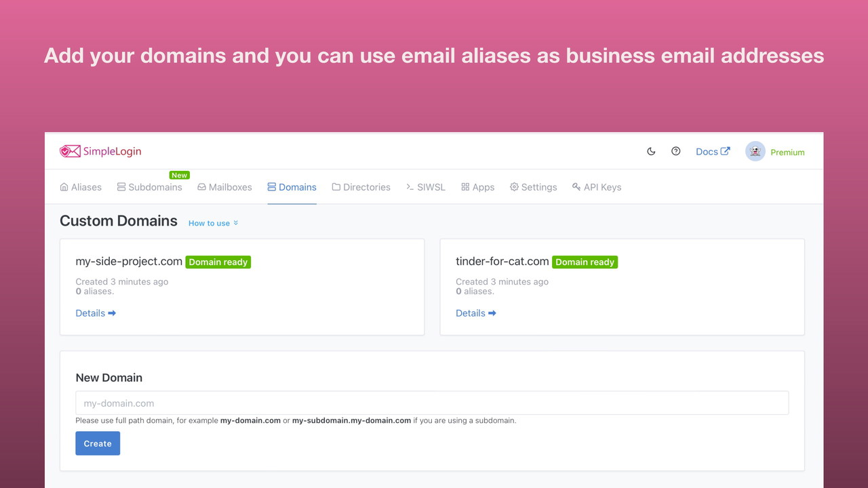
Task: Open Details for tinder-for-cat.com
Action: coord(475,313)
